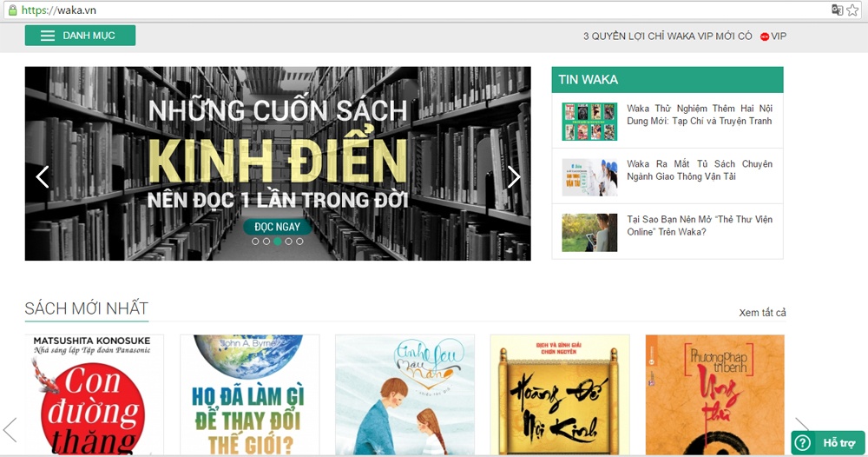This screenshot has width=868, height=457.
Task: Click the translate page icon in address bar
Action: (837, 10)
